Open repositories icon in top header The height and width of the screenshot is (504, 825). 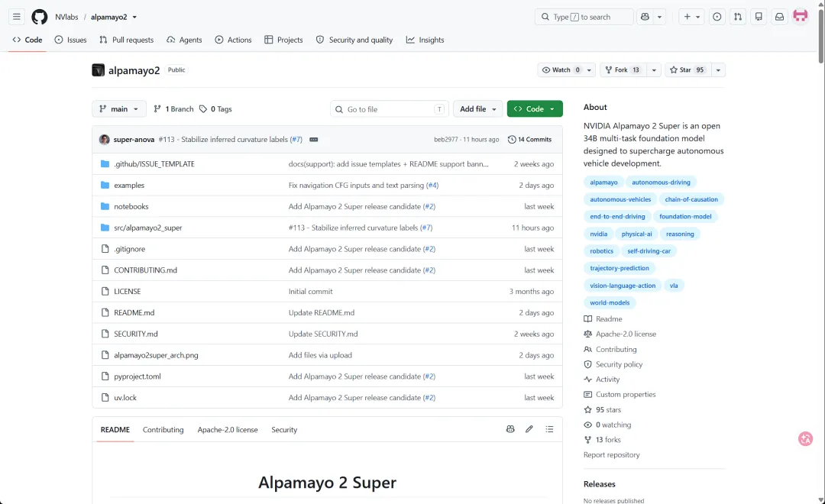[x=759, y=17]
